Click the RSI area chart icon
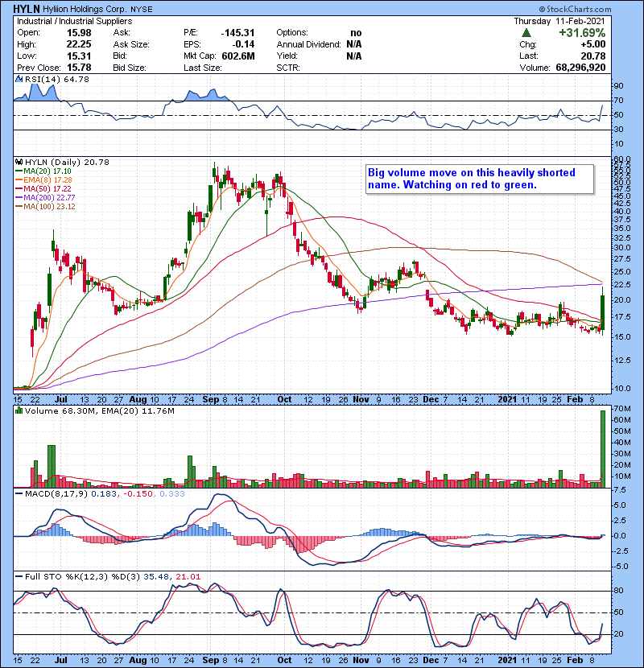The height and width of the screenshot is (668, 644). (19, 79)
